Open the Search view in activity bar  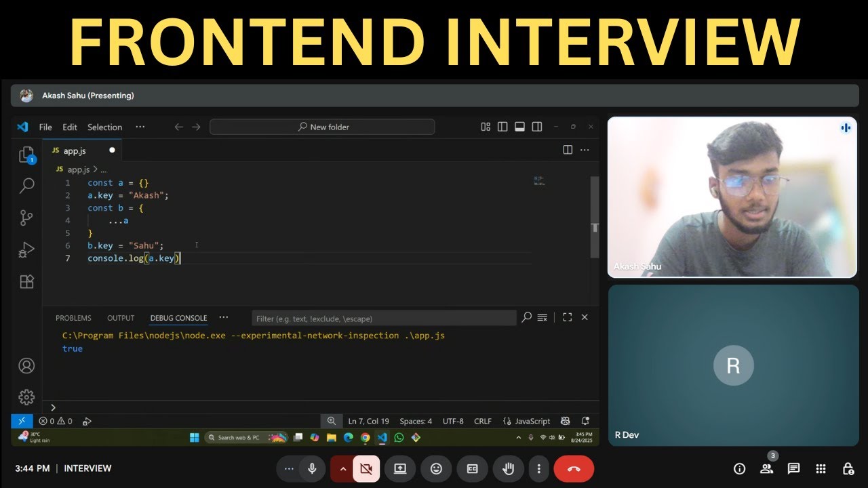point(26,185)
